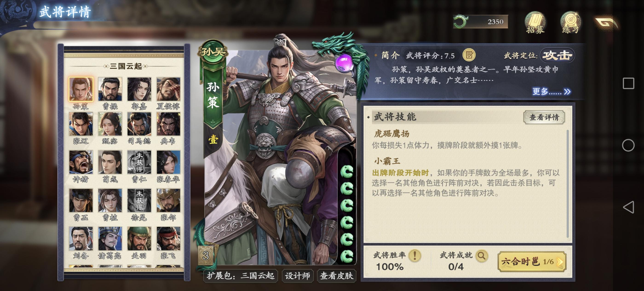
Task: Click the purple orb on the card
Action: [344, 62]
